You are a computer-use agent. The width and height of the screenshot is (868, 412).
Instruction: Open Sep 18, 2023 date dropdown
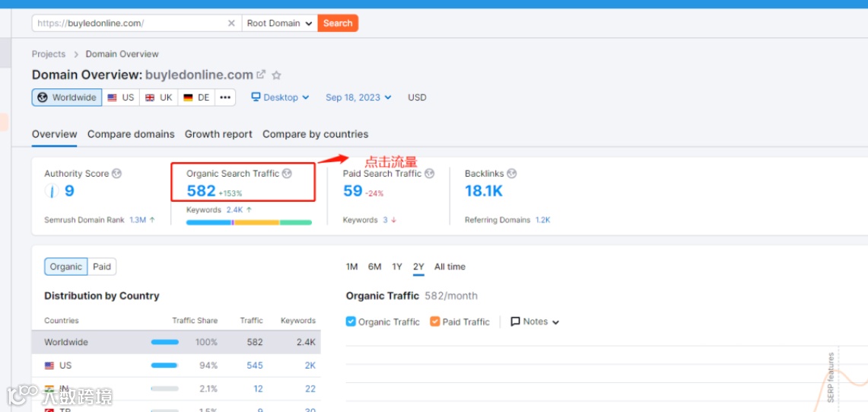pyautogui.click(x=358, y=97)
